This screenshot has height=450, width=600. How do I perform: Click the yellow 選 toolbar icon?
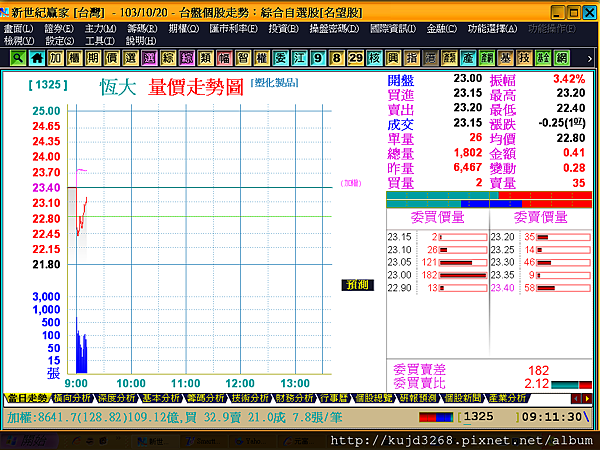(x=130, y=58)
